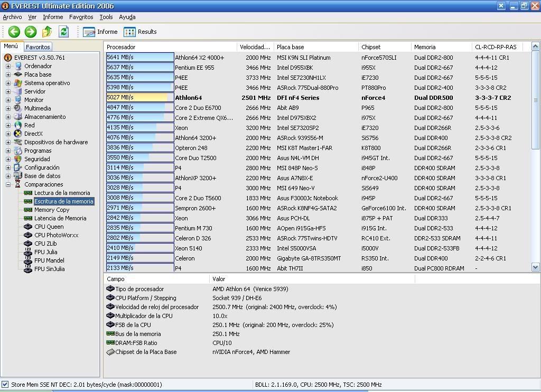Select the Athlon64 X2 4000+ result row
The height and width of the screenshot is (392, 541).
click(x=318, y=58)
